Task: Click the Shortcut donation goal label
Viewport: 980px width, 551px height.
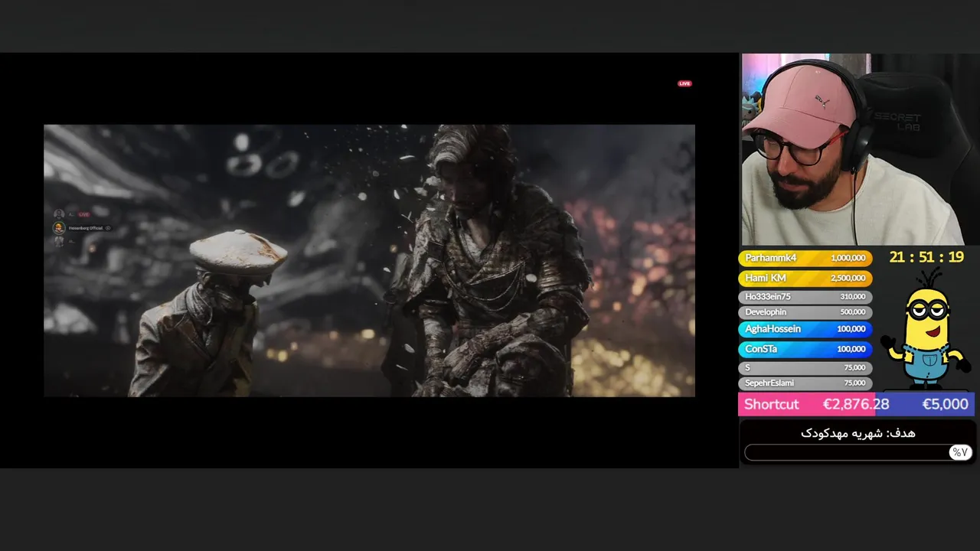Action: [771, 404]
